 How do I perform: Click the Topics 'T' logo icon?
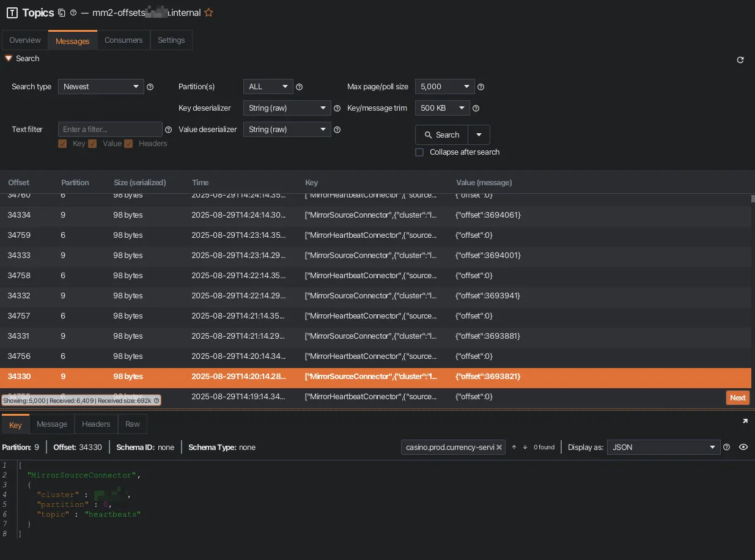tap(12, 13)
